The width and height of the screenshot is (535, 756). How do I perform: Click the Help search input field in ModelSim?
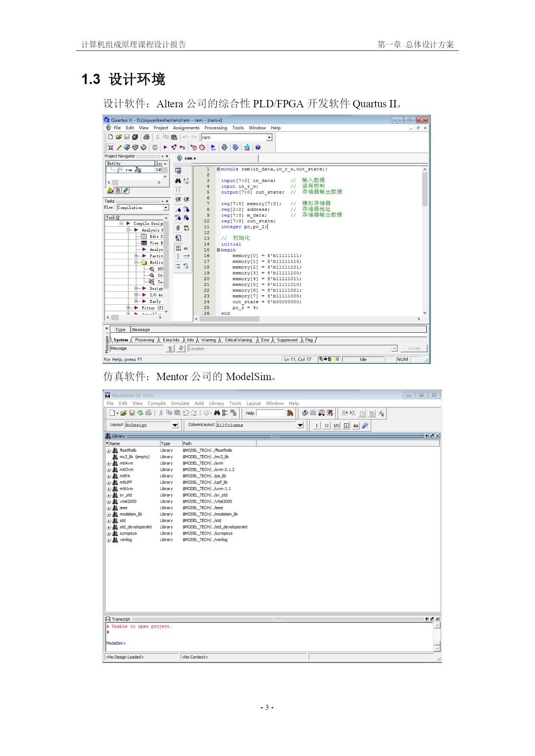271,413
